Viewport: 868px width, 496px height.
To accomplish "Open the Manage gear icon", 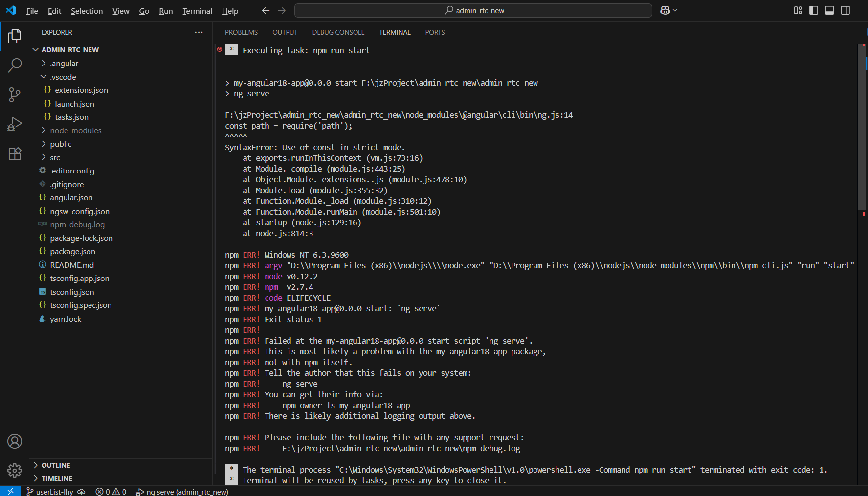I will pyautogui.click(x=15, y=471).
